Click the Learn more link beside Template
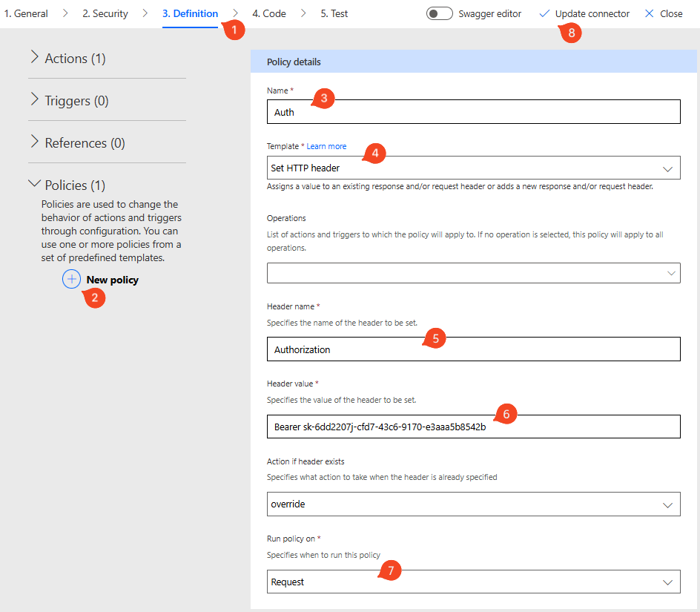Viewport: 700px width, 612px height. [x=326, y=147]
